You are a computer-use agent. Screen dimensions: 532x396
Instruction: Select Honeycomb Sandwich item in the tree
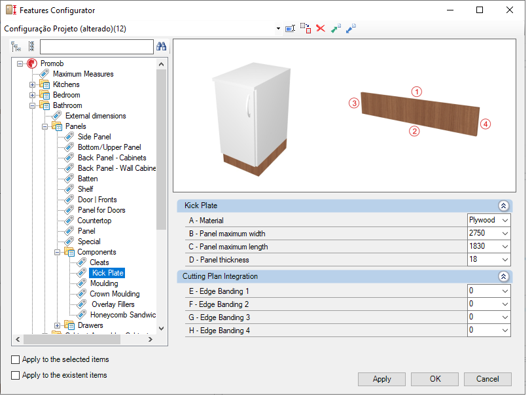pyautogui.click(x=123, y=315)
